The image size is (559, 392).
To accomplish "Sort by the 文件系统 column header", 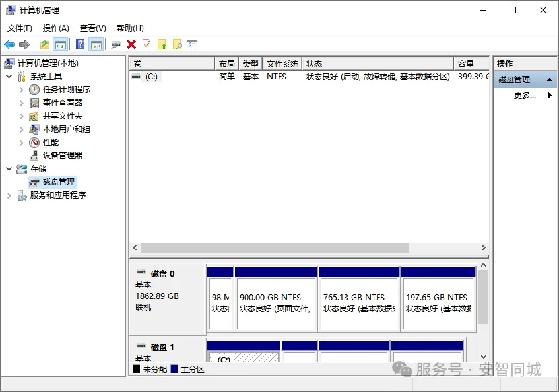I will [x=282, y=64].
